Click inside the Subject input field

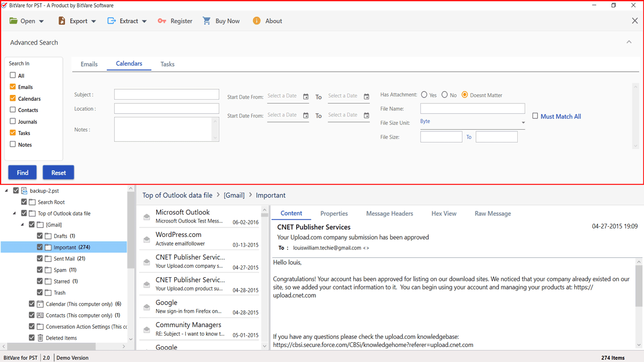[x=166, y=94]
